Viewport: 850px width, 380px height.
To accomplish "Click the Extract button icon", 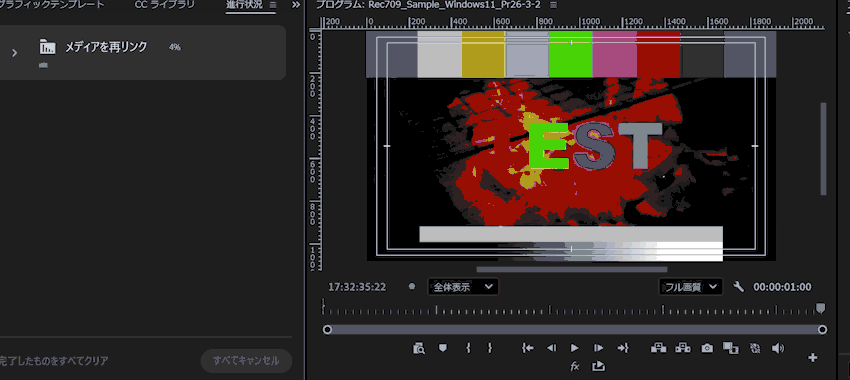I will 682,348.
